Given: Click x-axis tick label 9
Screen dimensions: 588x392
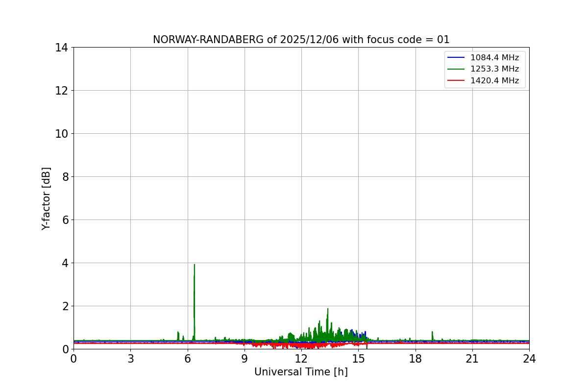Looking at the screenshot, I should tap(245, 359).
